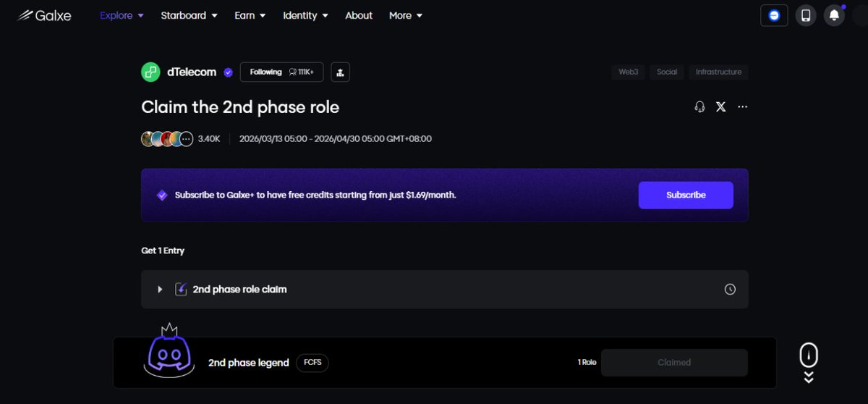Expand the 2nd phase role claim task

[160, 290]
